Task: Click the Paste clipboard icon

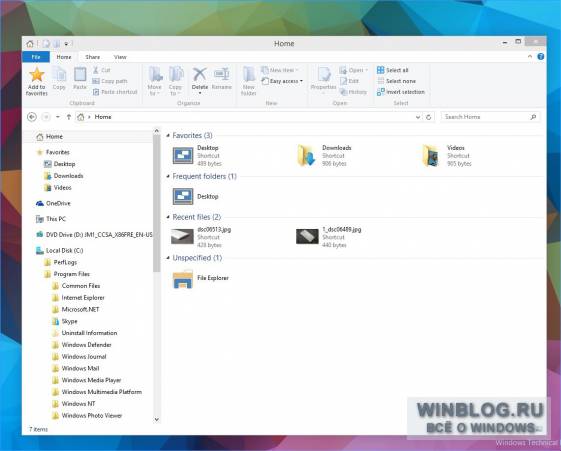Action: [80, 75]
